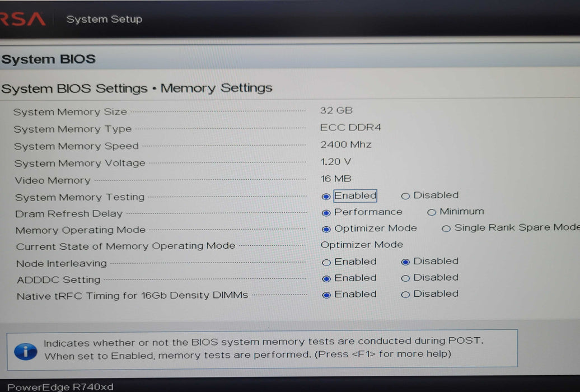Image resolution: width=580 pixels, height=392 pixels.
Task: Enable Node Interleaving
Action: pos(326,262)
